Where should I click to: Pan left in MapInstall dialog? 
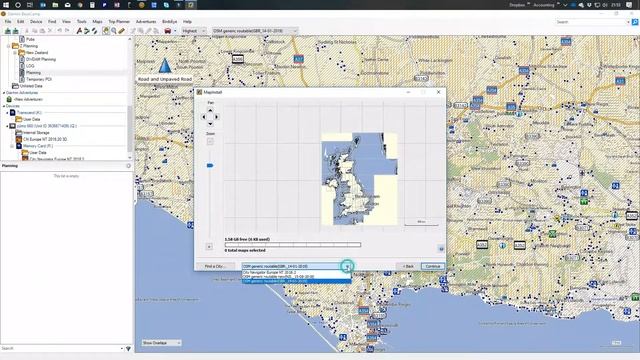click(x=204, y=117)
